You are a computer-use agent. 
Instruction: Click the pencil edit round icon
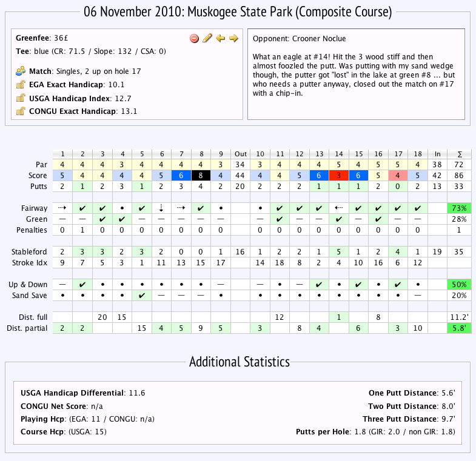207,38
